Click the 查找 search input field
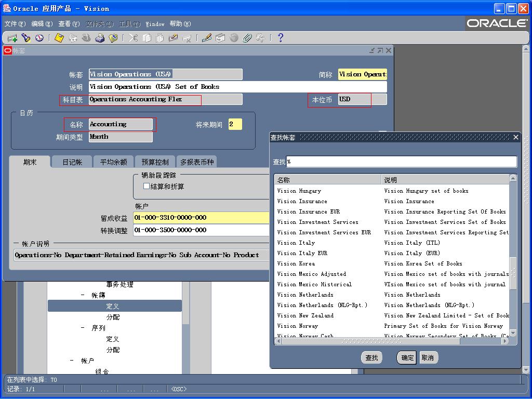The image size is (532, 399). [402, 162]
